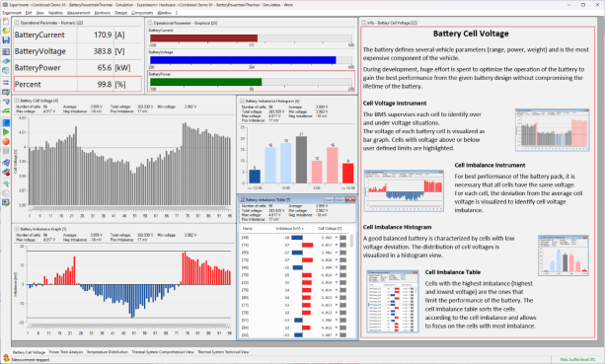Image resolution: width=605 pixels, height=364 pixels.
Task: Open the Dataset menu
Action: (120, 13)
